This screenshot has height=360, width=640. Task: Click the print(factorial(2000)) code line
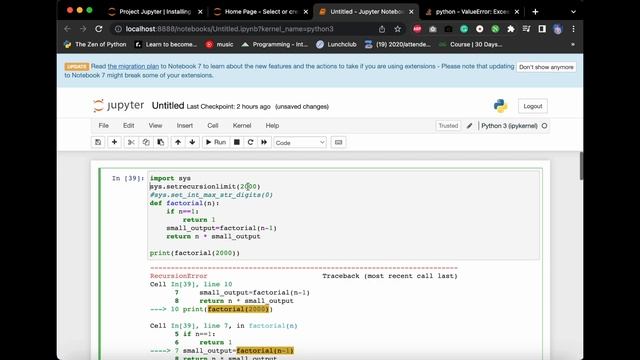[x=195, y=253]
